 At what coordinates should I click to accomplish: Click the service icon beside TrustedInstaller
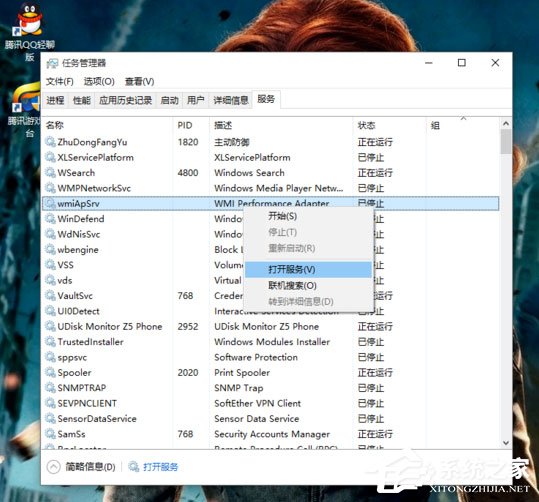(50, 341)
